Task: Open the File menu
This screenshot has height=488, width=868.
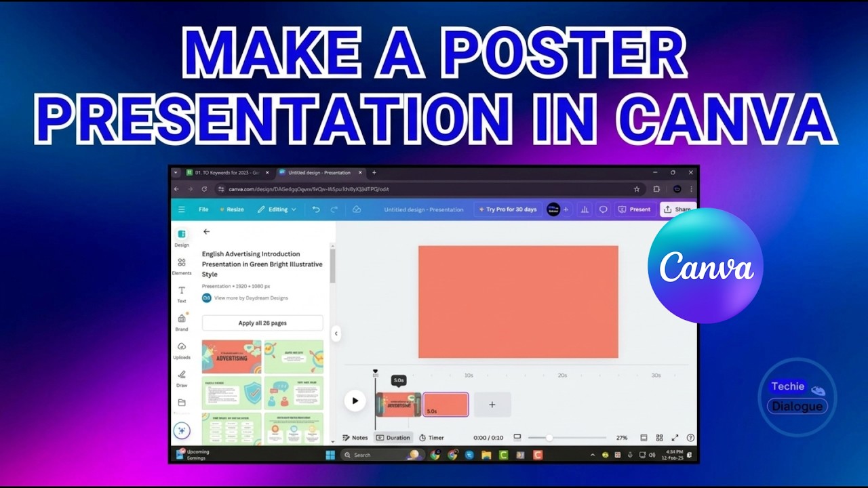Action: pos(203,209)
